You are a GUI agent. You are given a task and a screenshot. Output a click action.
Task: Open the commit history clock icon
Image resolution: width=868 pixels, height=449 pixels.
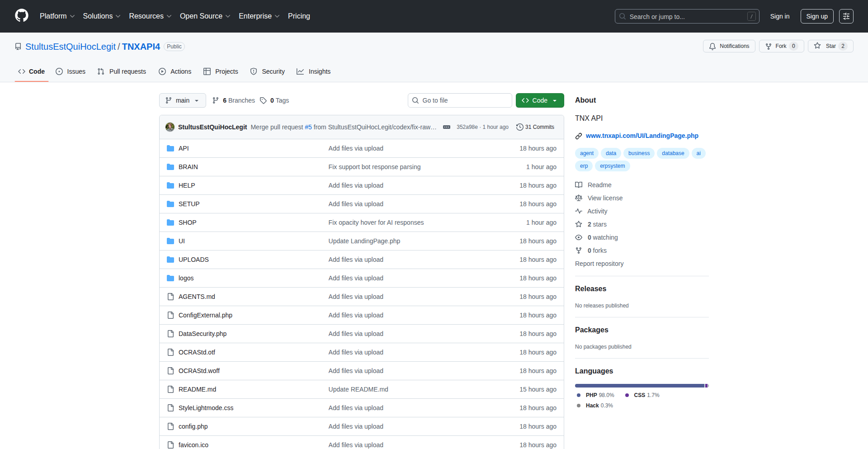(520, 127)
